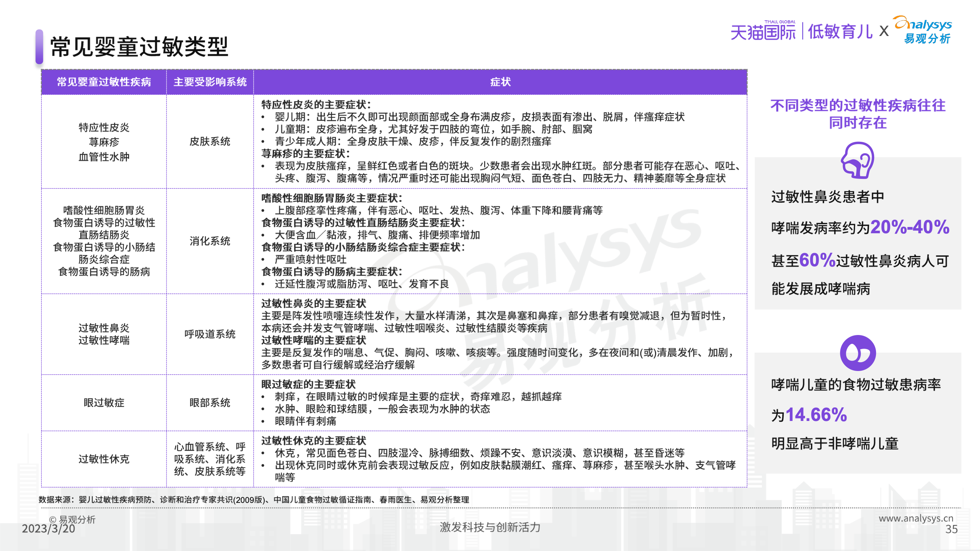Select the 青少年成人期 symptom bullet line
The height and width of the screenshot is (551, 980).
click(x=406, y=141)
